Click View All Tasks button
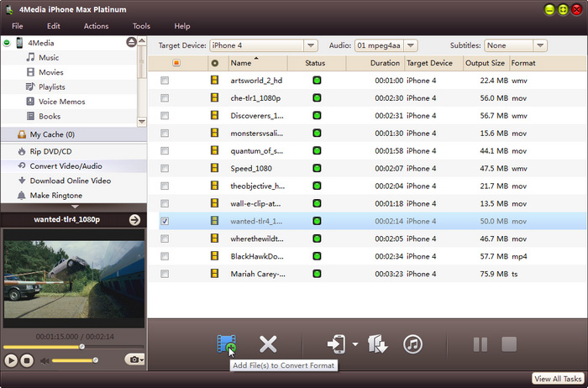588x388 pixels. pos(558,380)
